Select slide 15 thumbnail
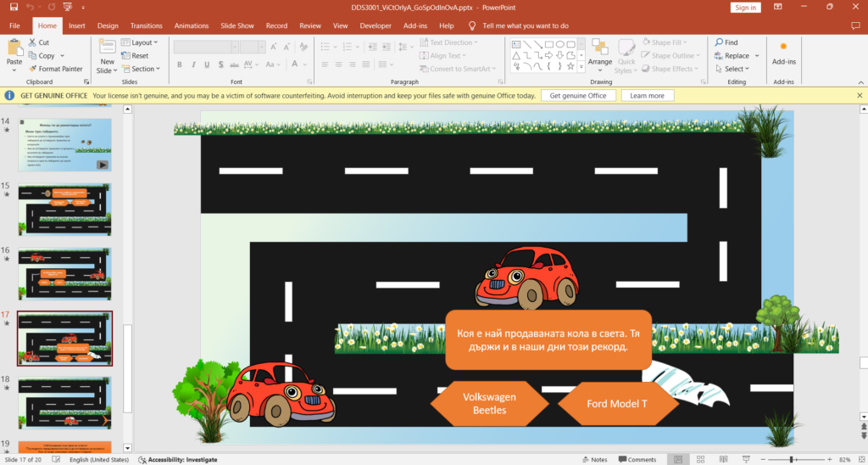This screenshot has height=465, width=868. pos(64,210)
